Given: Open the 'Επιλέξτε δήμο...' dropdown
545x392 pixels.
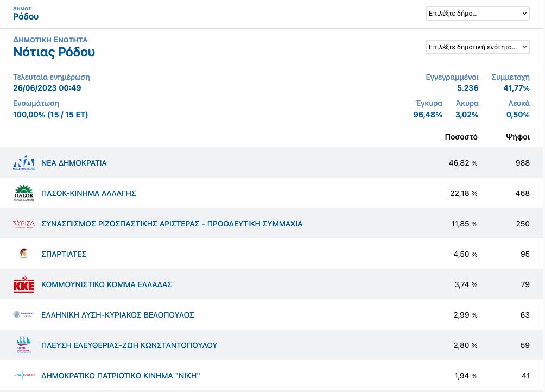Looking at the screenshot, I should (x=478, y=14).
